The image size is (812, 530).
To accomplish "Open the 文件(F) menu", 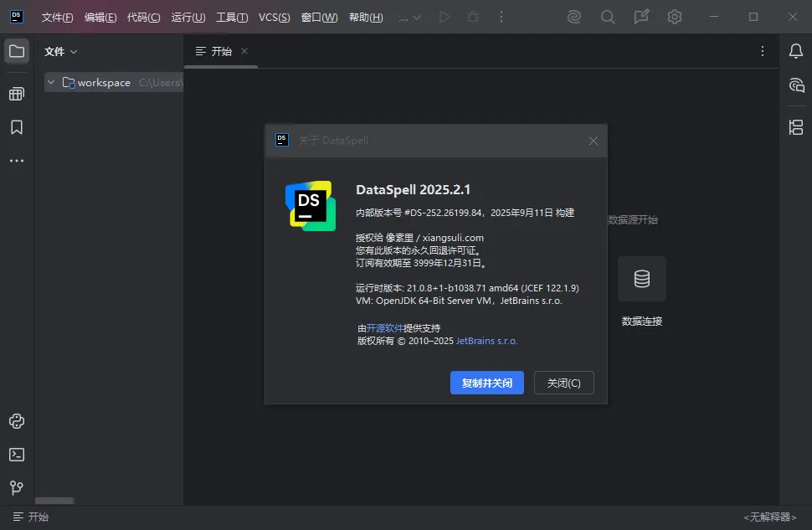I will click(57, 18).
